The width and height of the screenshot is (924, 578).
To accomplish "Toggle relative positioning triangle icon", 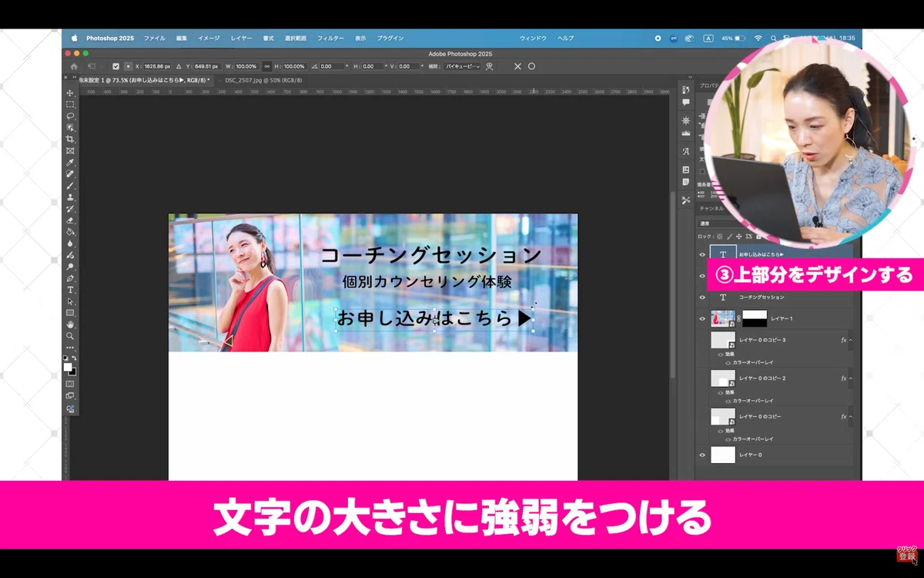I will pyautogui.click(x=179, y=66).
